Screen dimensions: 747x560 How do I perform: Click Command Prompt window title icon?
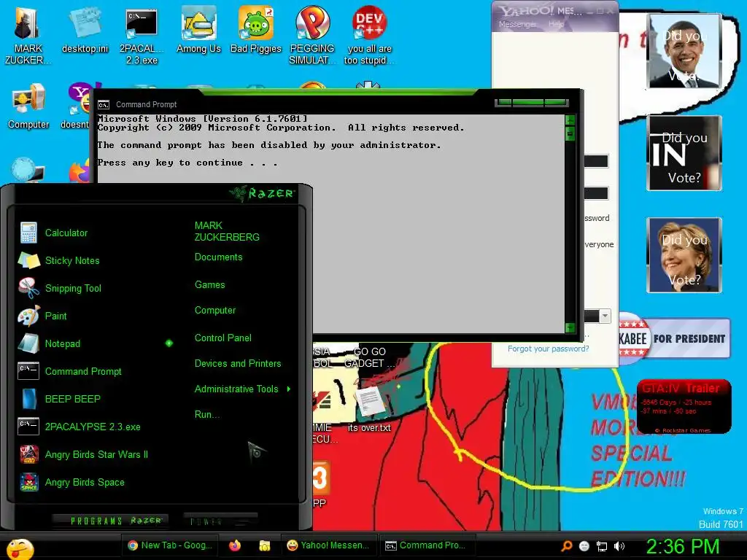pos(104,105)
